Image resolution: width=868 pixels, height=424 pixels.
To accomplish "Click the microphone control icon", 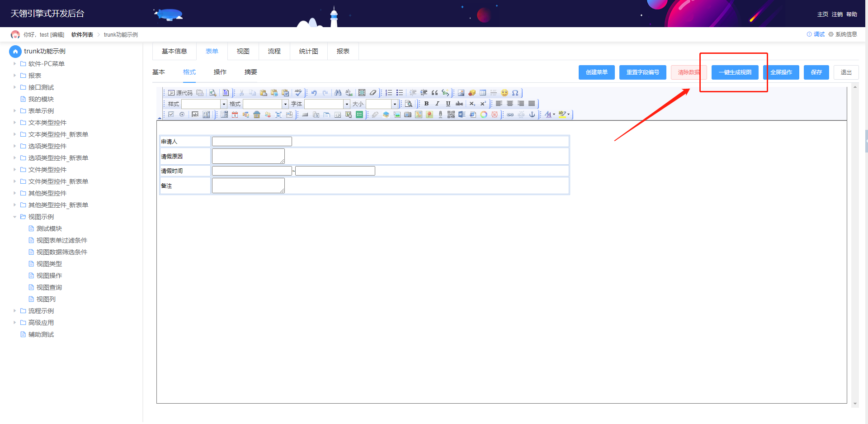I will tap(440, 114).
